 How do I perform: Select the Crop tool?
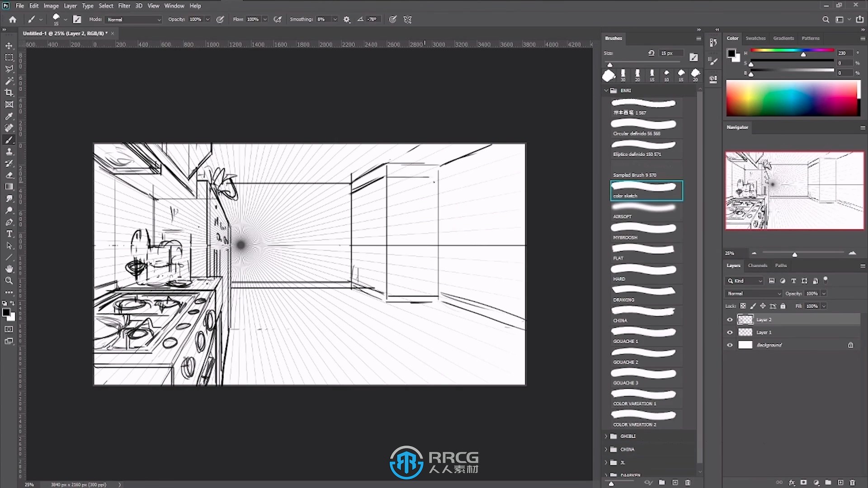(9, 93)
